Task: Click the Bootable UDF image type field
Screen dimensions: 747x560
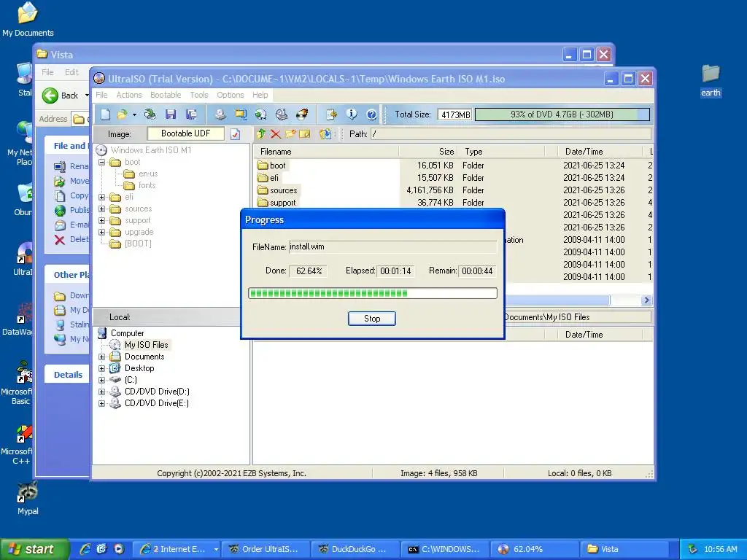Action: [x=186, y=134]
